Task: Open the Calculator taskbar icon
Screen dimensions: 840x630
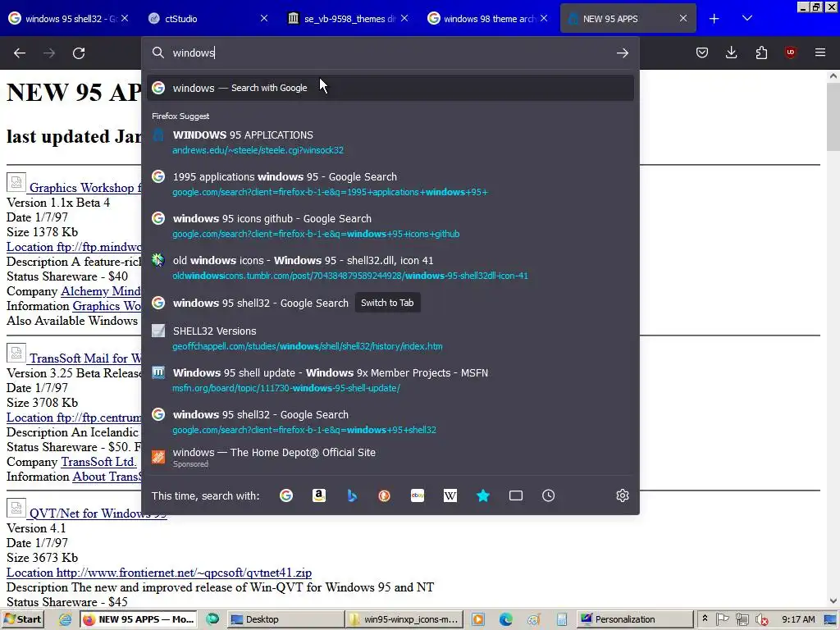Action: coord(561,619)
